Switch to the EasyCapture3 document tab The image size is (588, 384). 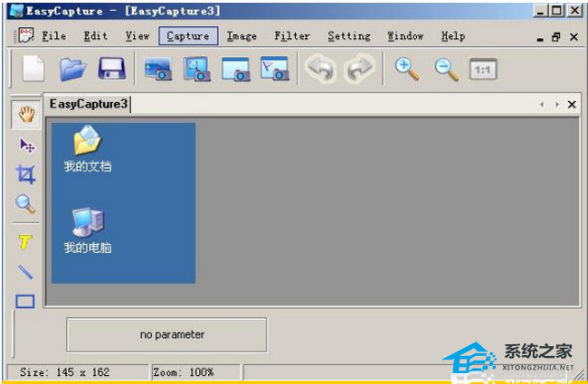pyautogui.click(x=89, y=104)
